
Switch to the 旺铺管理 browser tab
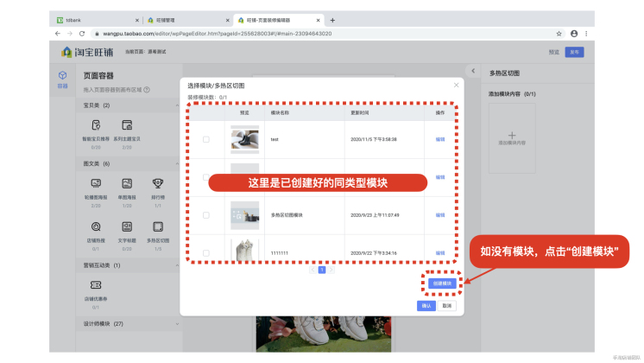187,20
